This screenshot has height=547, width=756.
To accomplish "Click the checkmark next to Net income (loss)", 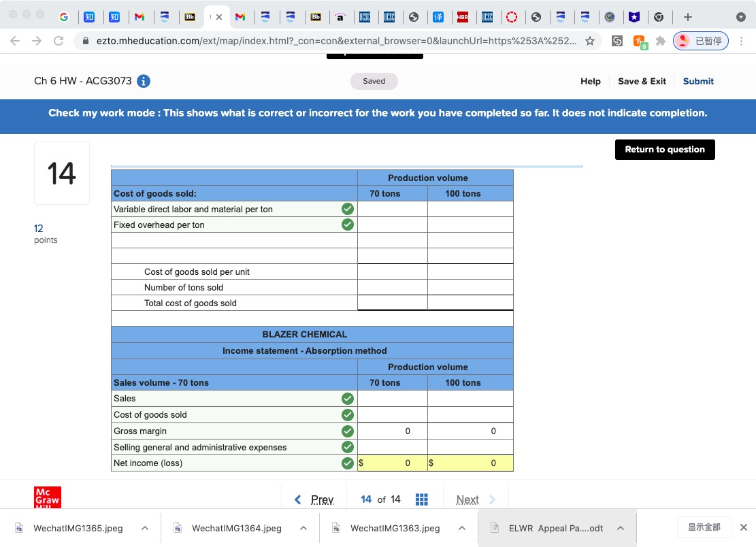I will click(348, 463).
